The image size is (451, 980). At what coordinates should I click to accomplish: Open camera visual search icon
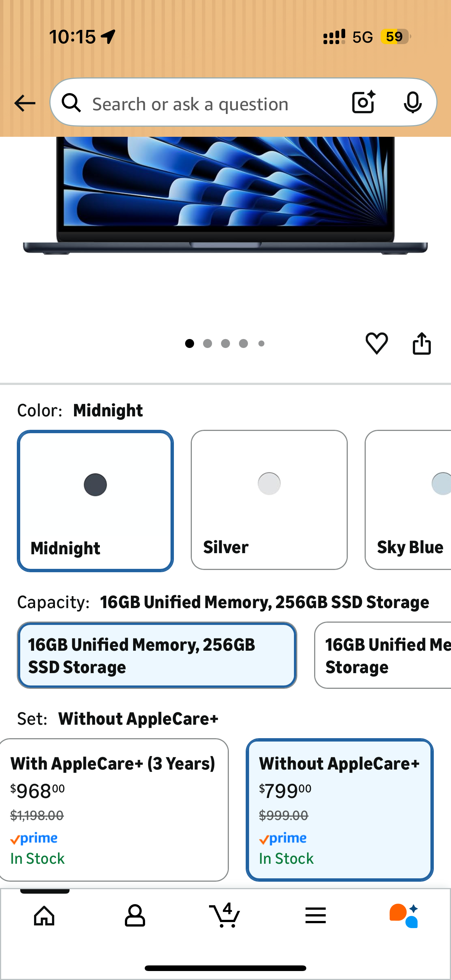click(x=363, y=102)
